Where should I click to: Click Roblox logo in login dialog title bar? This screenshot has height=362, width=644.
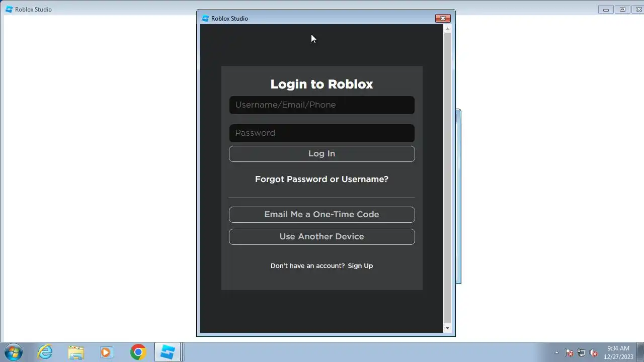point(205,19)
